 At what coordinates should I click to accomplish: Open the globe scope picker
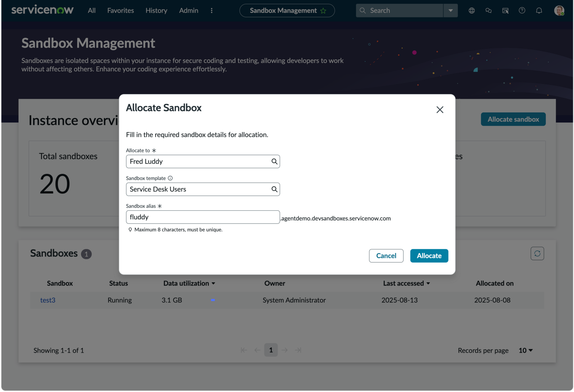point(472,11)
